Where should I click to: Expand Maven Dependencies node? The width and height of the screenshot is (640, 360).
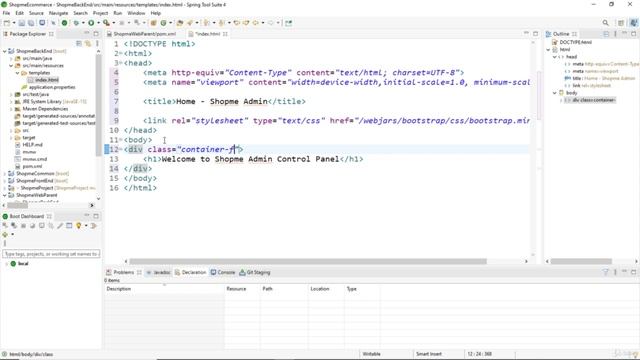[x=11, y=109]
